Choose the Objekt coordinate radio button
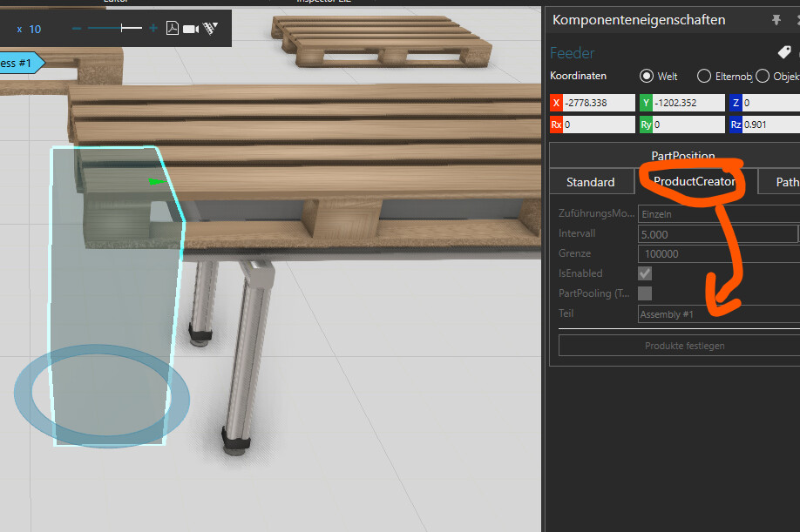 (x=763, y=76)
